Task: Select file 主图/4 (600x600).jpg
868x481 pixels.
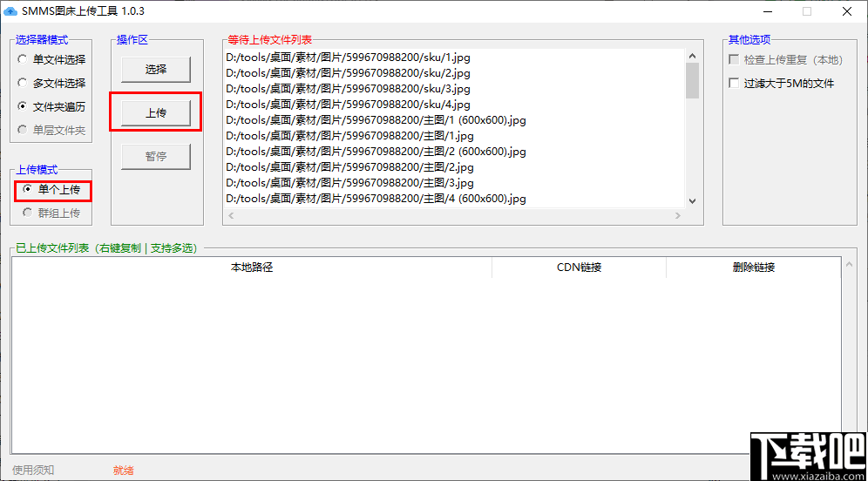Action: 376,199
